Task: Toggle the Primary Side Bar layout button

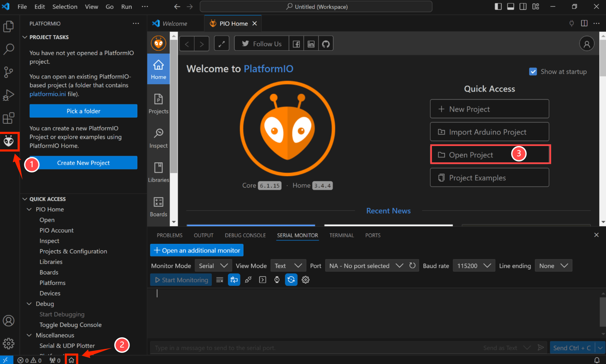Action: (498, 7)
